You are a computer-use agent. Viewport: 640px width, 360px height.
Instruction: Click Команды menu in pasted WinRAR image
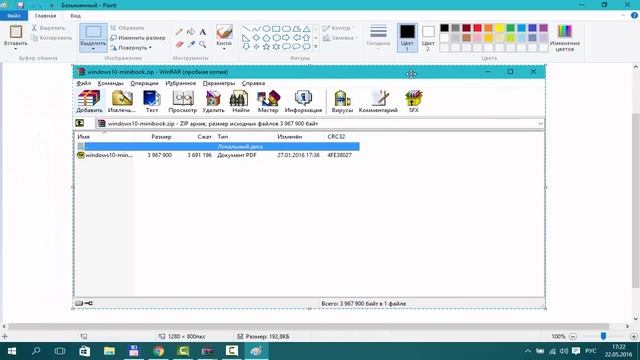pyautogui.click(x=110, y=83)
